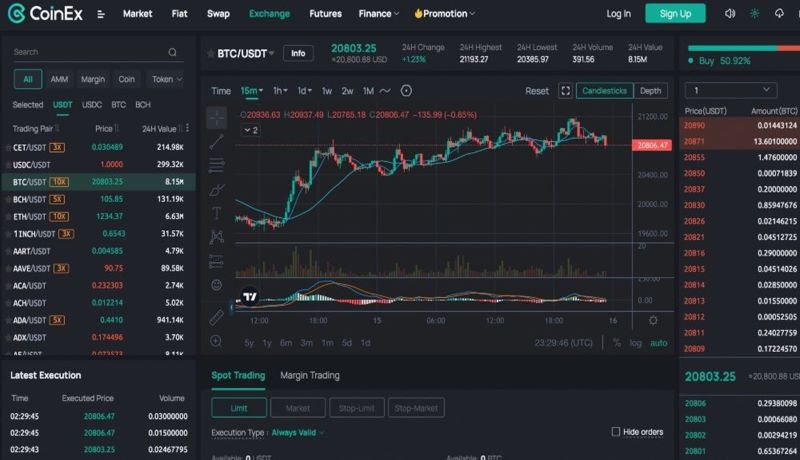Viewport: 800px width, 460px height.
Task: Sort pair list by Price column
Action: click(107, 129)
